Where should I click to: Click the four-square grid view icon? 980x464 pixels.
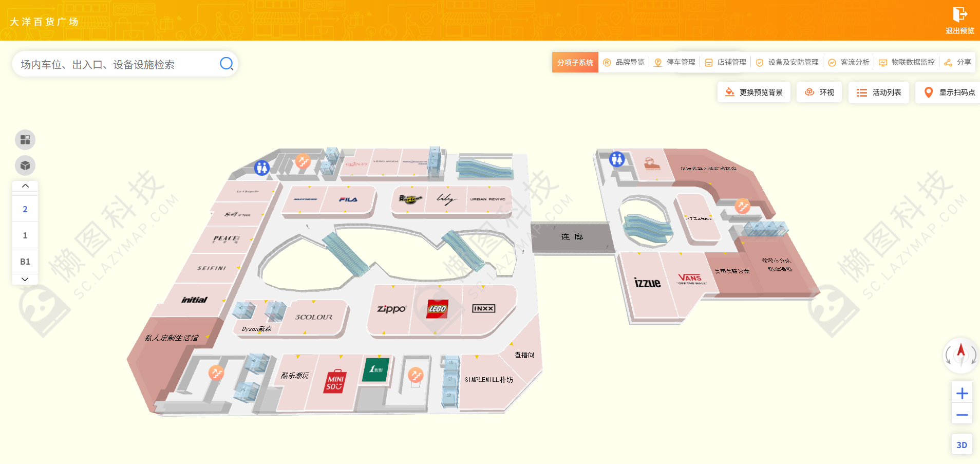(25, 140)
